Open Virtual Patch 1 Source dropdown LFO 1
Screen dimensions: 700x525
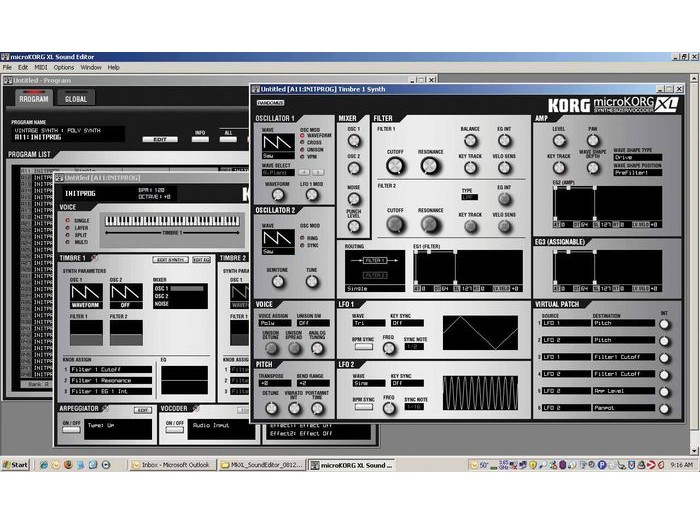click(x=566, y=323)
